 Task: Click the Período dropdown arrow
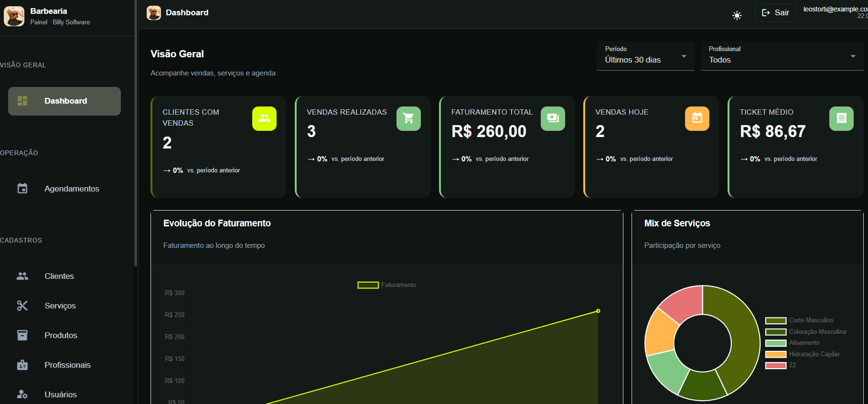coord(684,56)
